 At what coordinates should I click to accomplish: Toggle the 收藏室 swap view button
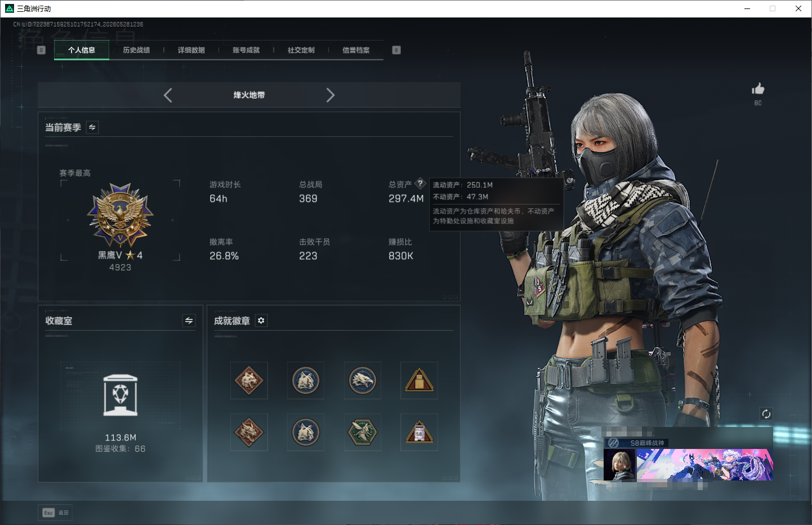(189, 321)
